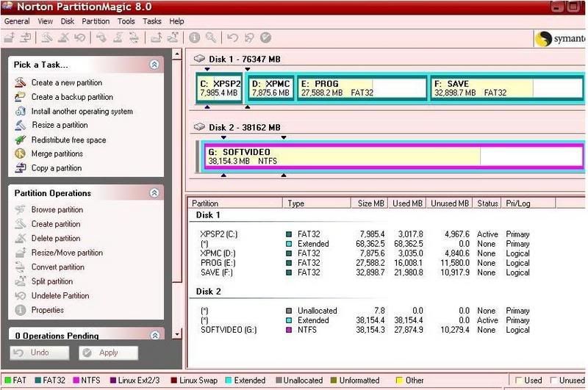The height and width of the screenshot is (390, 588).
Task: Open the Disk menu
Action: point(68,21)
